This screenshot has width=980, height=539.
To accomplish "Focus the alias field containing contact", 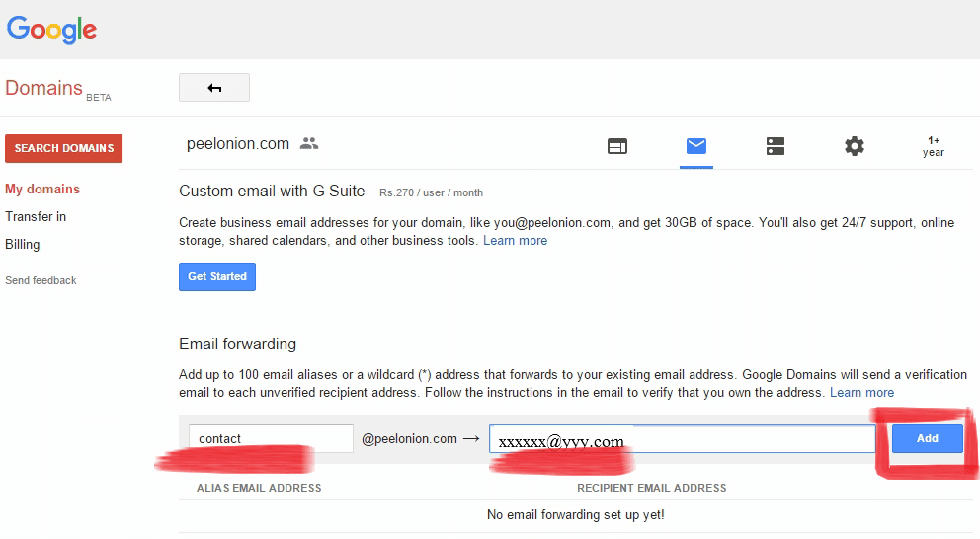I will (272, 439).
